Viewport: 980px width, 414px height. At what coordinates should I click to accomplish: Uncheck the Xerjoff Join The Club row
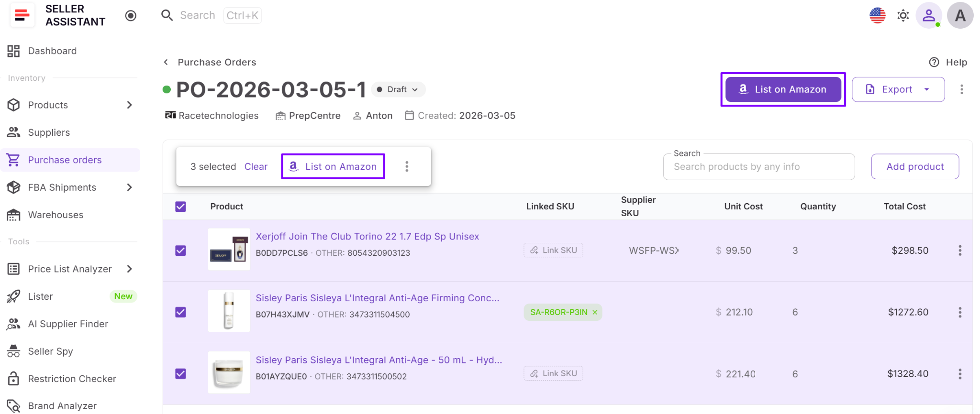180,251
